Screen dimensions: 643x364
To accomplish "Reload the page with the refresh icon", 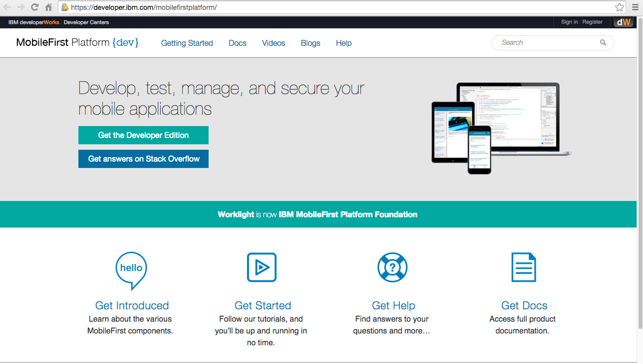I will pyautogui.click(x=35, y=7).
